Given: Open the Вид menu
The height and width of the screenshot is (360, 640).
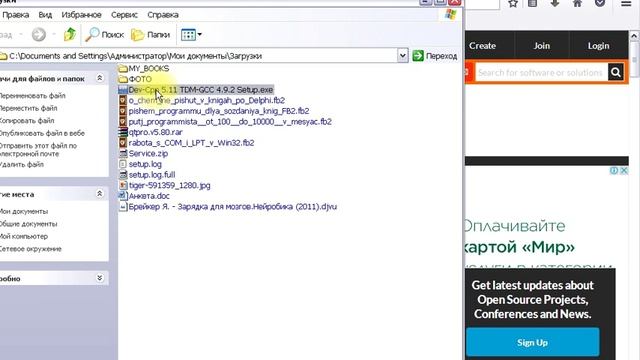Looking at the screenshot, I should click(x=45, y=15).
